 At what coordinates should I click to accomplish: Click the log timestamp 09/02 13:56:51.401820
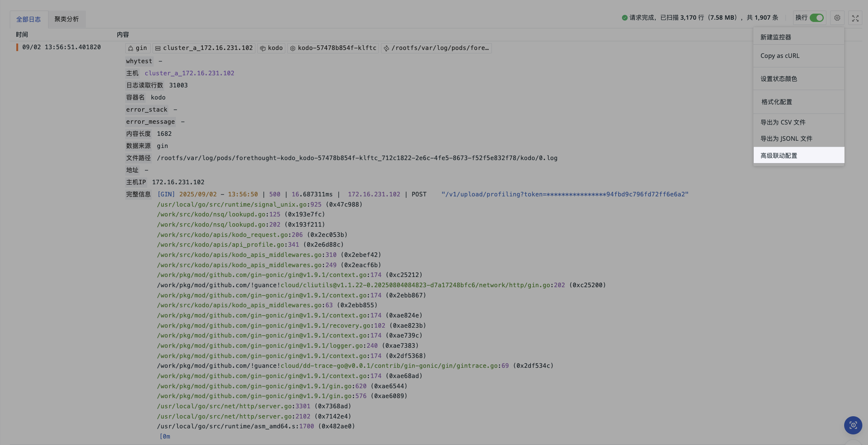pyautogui.click(x=61, y=47)
